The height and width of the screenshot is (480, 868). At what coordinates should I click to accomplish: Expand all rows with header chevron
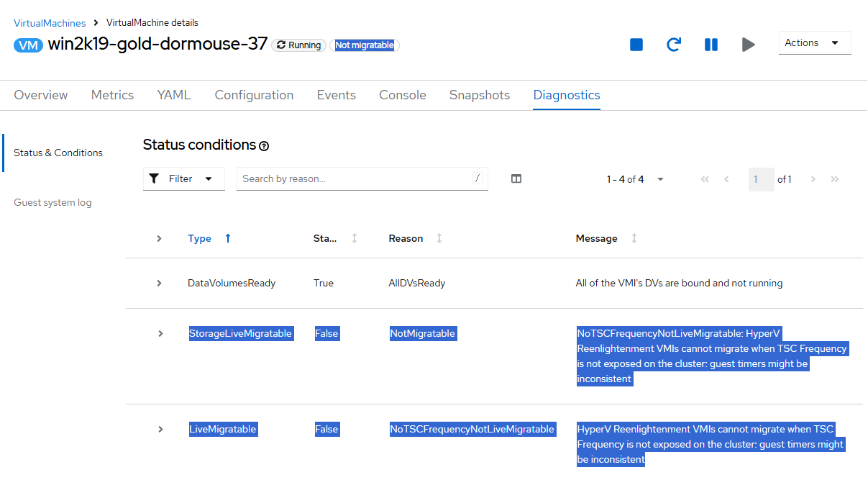159,238
